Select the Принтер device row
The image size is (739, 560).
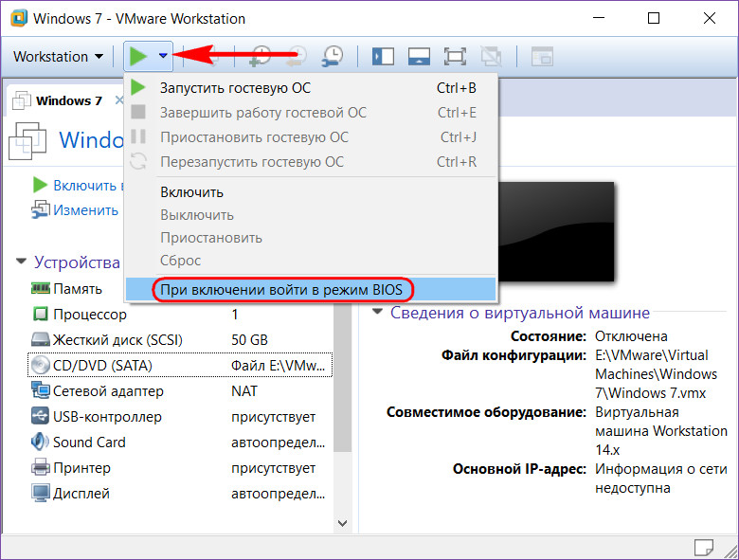[x=179, y=467]
